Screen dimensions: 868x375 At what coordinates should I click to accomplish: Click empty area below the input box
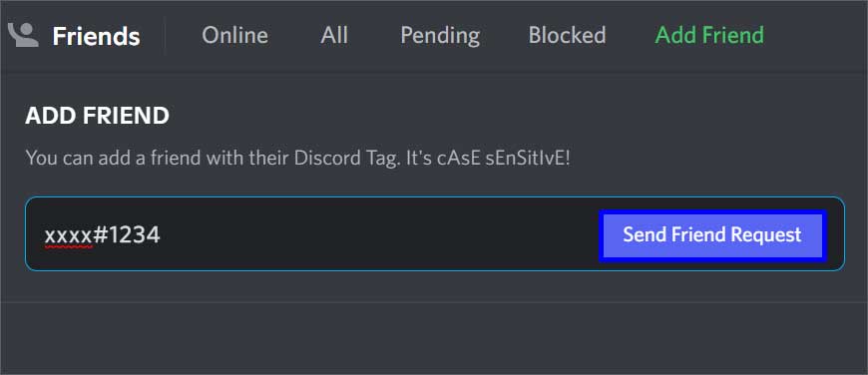(434, 337)
